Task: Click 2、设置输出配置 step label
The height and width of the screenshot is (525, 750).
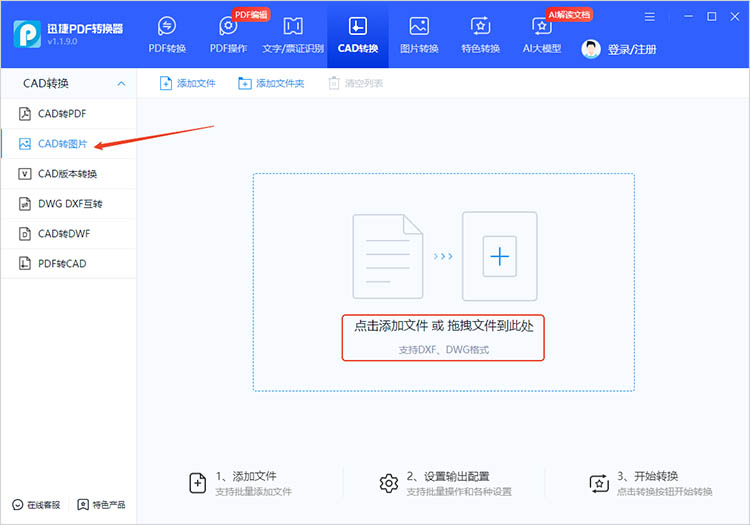Action: (448, 476)
